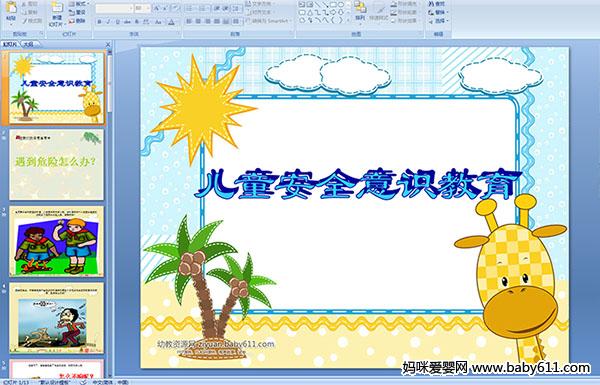Toggle Bold formatting in the ribbon

99,22
